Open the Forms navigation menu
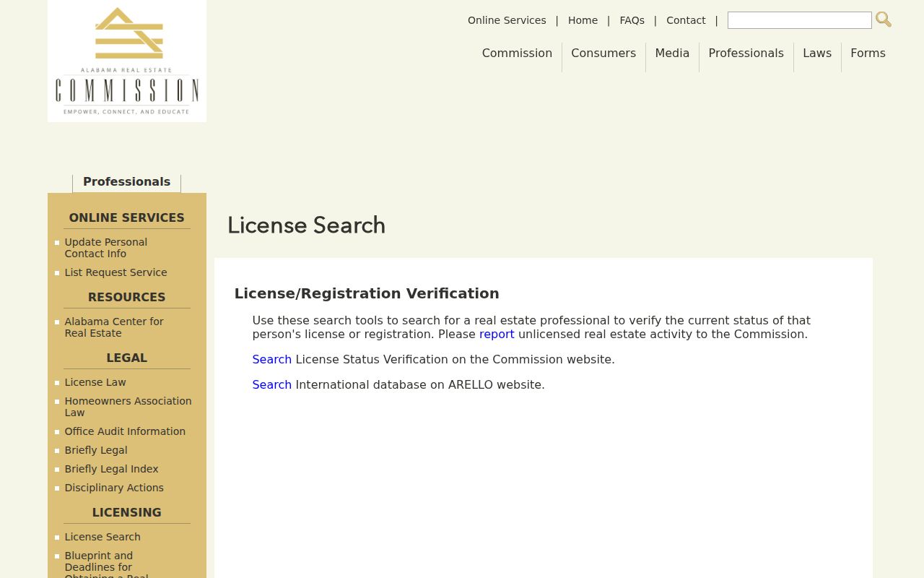The width and height of the screenshot is (924, 578). coord(868,53)
